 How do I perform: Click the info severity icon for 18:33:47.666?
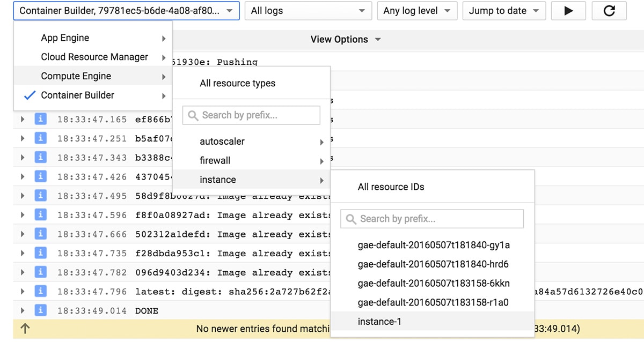click(40, 234)
